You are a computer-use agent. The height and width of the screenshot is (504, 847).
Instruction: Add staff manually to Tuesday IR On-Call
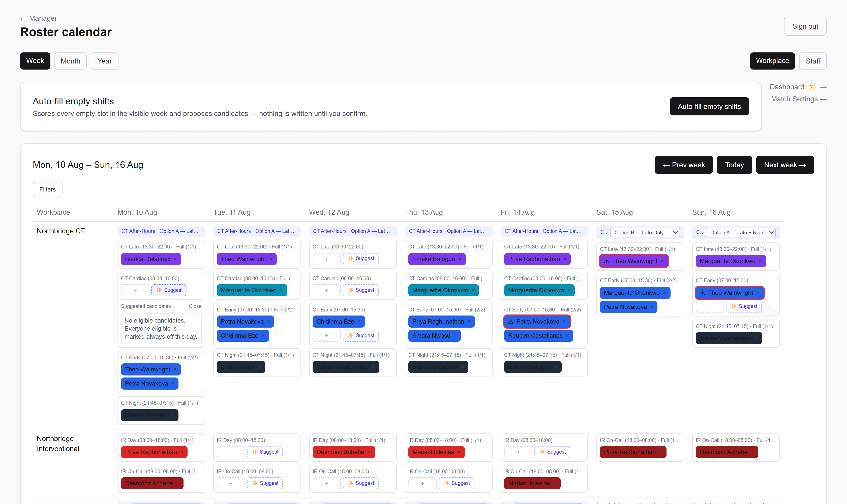pyautogui.click(x=231, y=483)
